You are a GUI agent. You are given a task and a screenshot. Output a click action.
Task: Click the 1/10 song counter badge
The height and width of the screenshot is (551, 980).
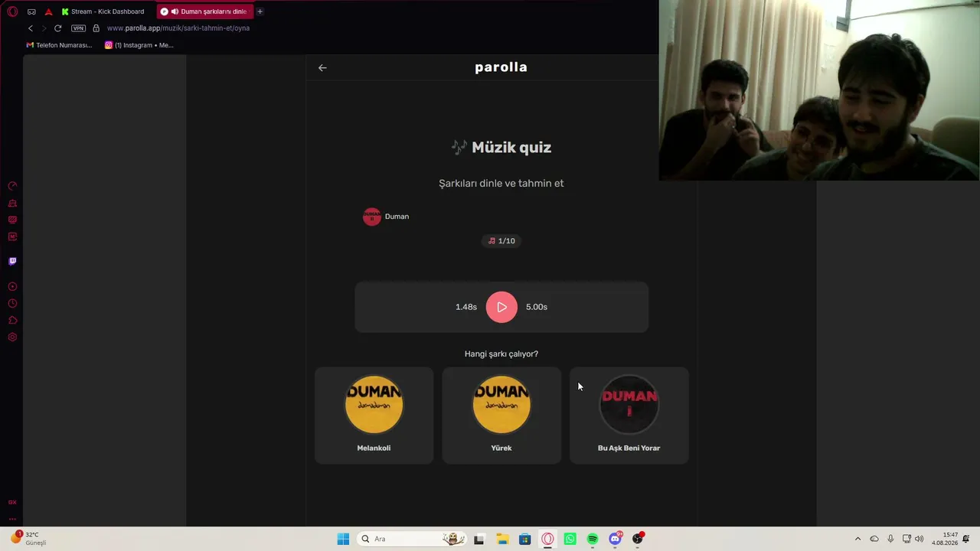[x=501, y=241]
